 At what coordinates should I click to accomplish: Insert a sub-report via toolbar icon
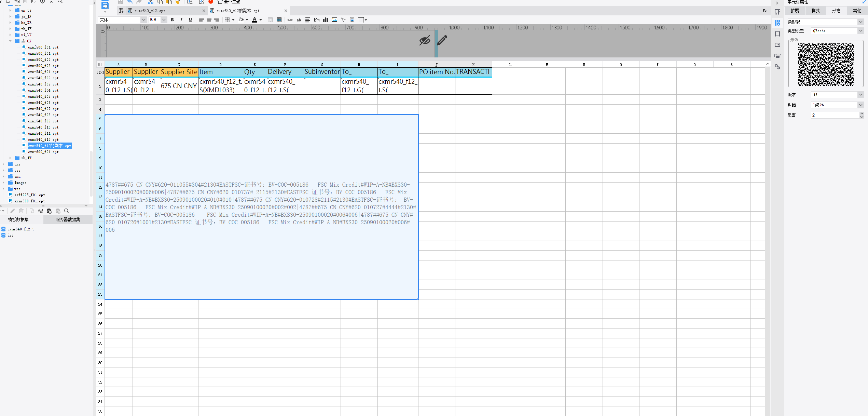click(x=352, y=20)
